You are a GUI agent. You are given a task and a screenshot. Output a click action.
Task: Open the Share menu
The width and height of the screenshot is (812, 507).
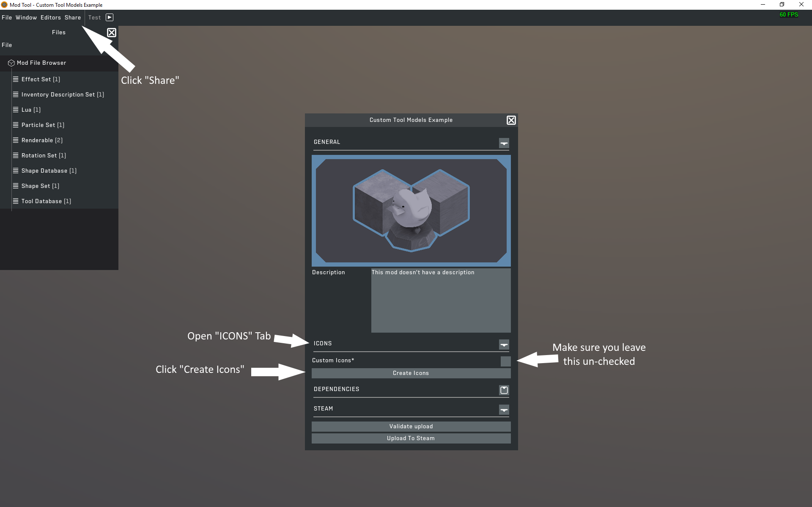click(x=73, y=17)
